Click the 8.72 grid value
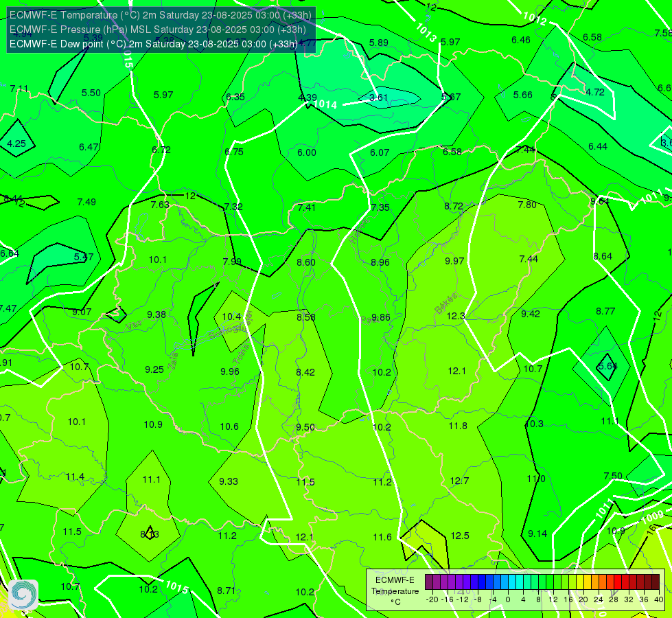This screenshot has height=618, width=672. tap(454, 206)
